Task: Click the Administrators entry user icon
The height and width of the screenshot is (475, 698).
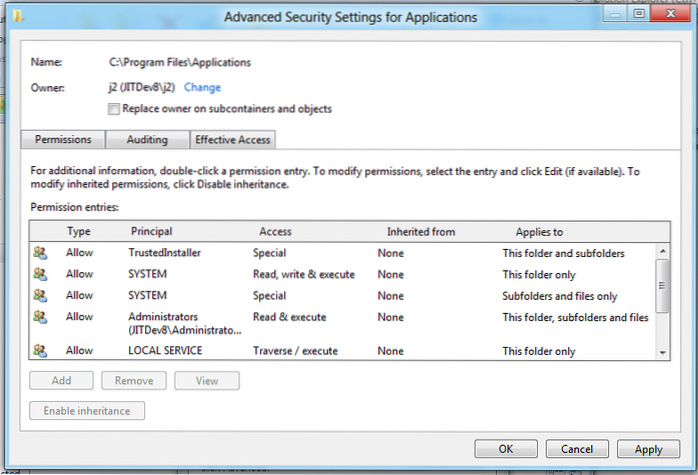Action: click(x=40, y=317)
